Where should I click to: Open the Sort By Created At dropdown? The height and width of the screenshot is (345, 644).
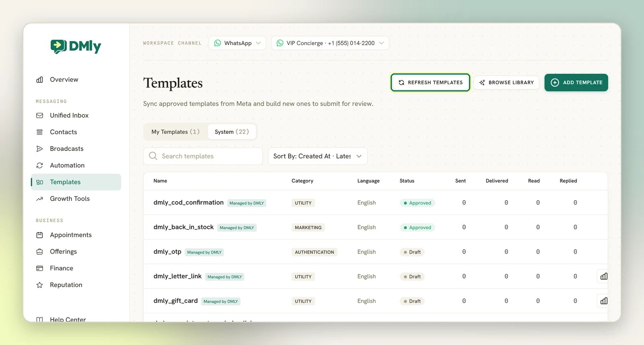click(318, 156)
